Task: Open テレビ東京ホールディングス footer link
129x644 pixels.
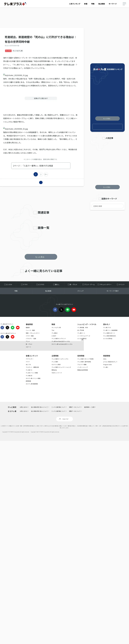Action: click(60, 359)
